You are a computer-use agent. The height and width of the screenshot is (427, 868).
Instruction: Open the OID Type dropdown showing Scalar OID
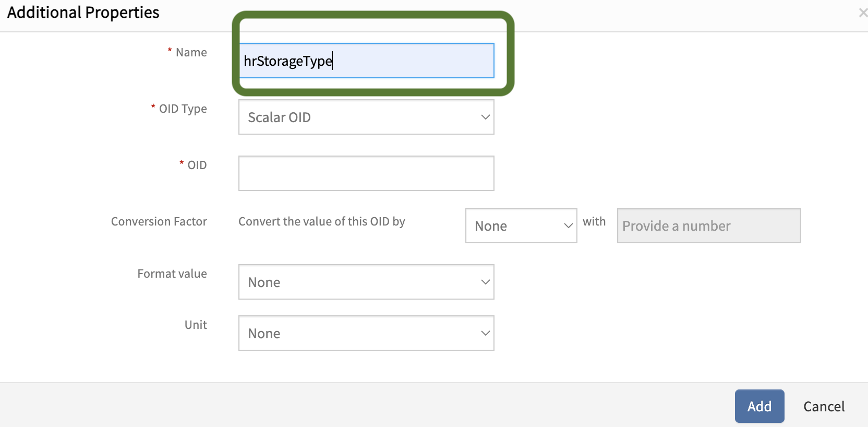click(x=366, y=117)
